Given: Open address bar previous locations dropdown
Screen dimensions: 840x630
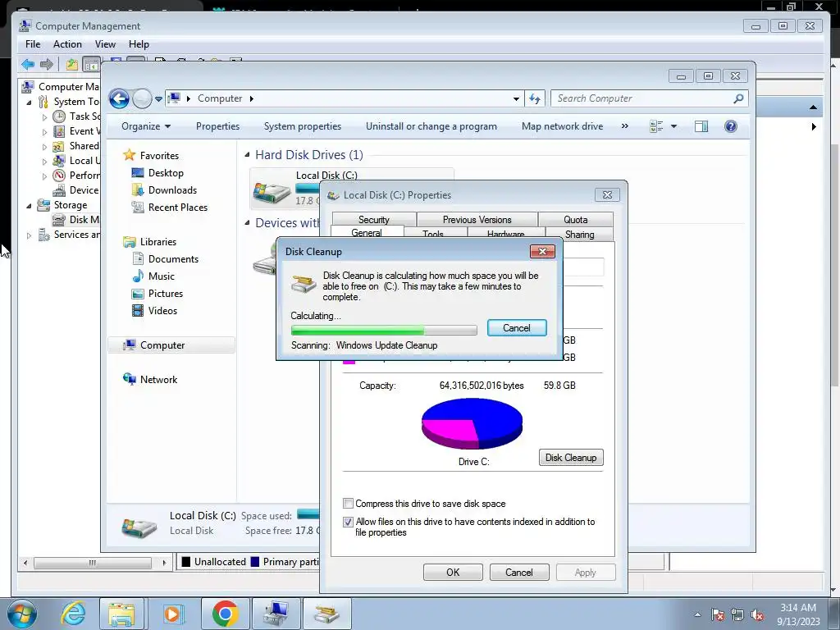Looking at the screenshot, I should pos(516,98).
